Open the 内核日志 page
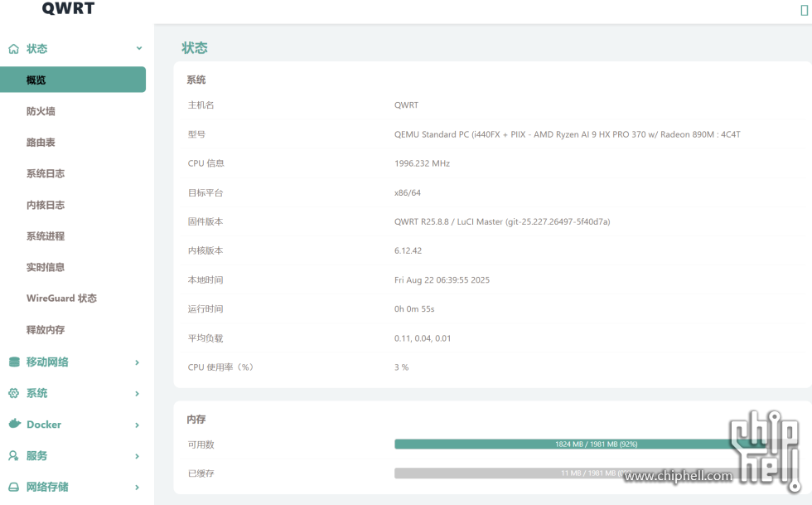812x505 pixels. click(x=46, y=205)
